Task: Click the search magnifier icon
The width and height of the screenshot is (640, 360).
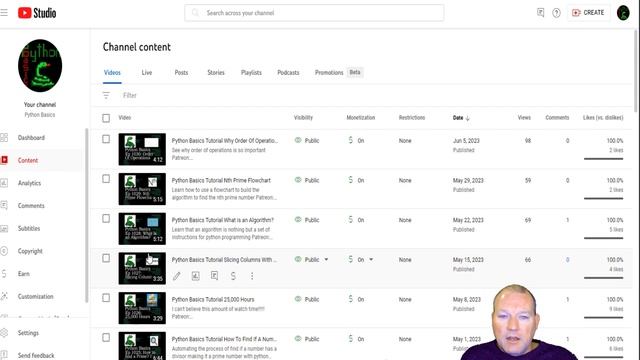Action: click(195, 13)
